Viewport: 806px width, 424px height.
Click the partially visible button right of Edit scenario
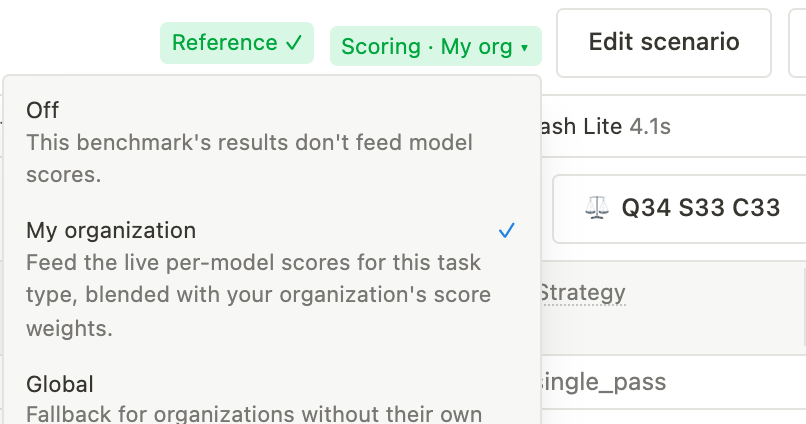click(x=797, y=43)
